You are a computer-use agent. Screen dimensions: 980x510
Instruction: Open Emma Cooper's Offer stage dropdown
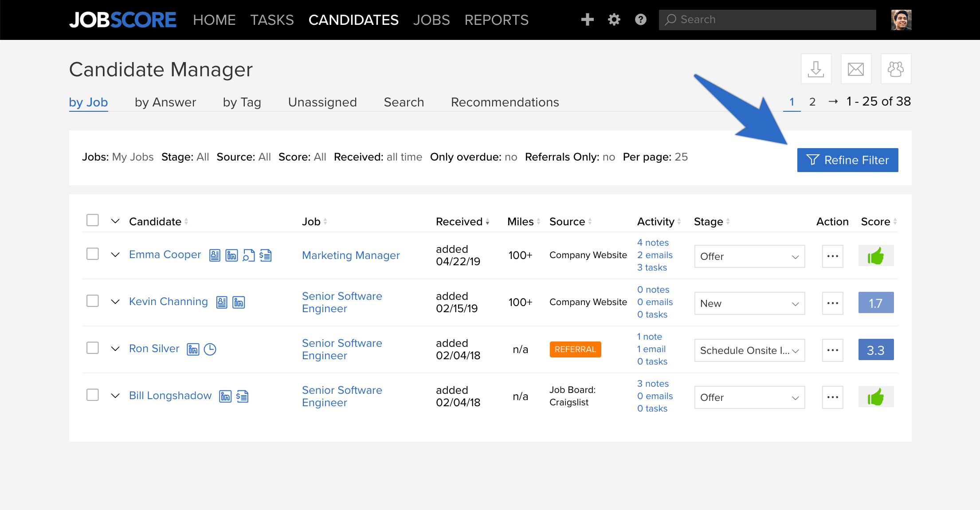tap(749, 256)
